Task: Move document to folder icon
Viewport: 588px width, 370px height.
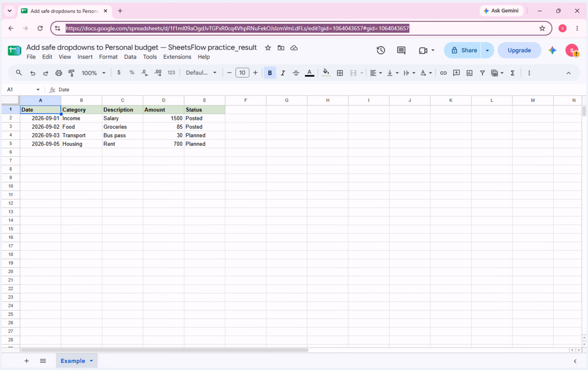Action: (281, 48)
